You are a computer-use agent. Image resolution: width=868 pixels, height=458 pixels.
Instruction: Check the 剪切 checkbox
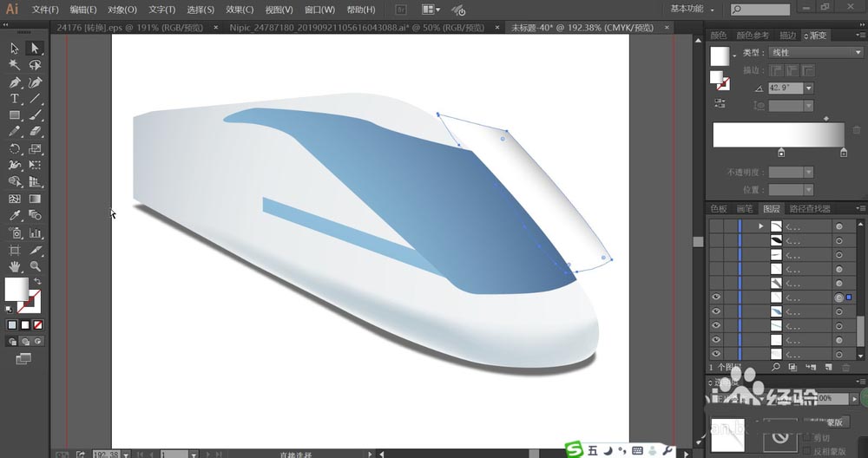pyautogui.click(x=808, y=438)
